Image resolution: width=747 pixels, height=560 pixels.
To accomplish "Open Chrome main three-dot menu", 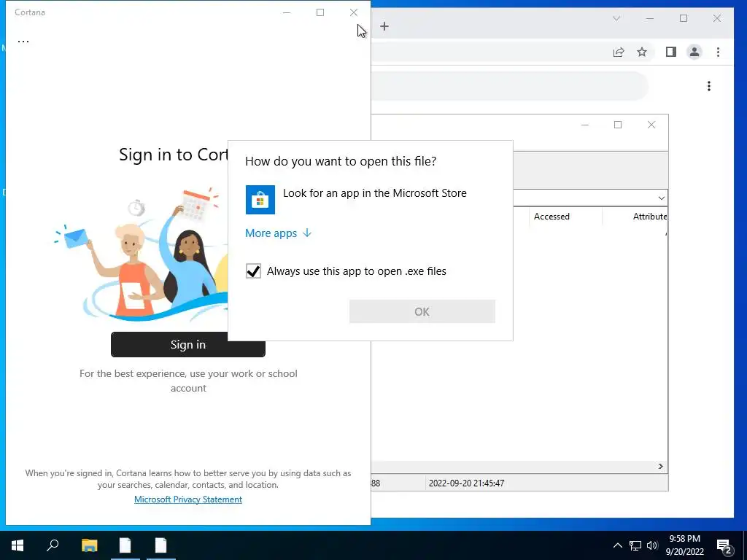I will pos(718,52).
